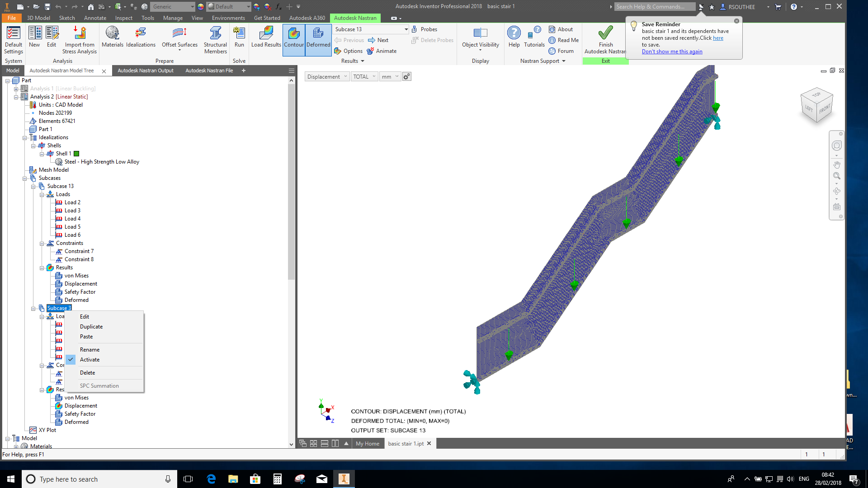Open the Animate results tool
The height and width of the screenshot is (488, 868).
(x=382, y=51)
